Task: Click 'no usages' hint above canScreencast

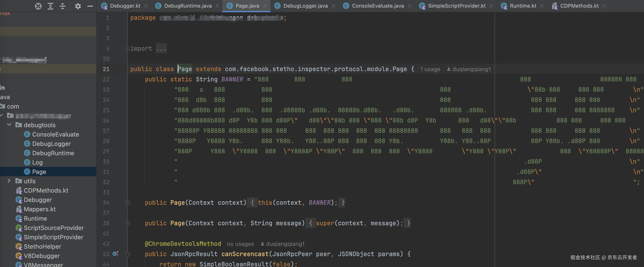Action: click(240, 244)
